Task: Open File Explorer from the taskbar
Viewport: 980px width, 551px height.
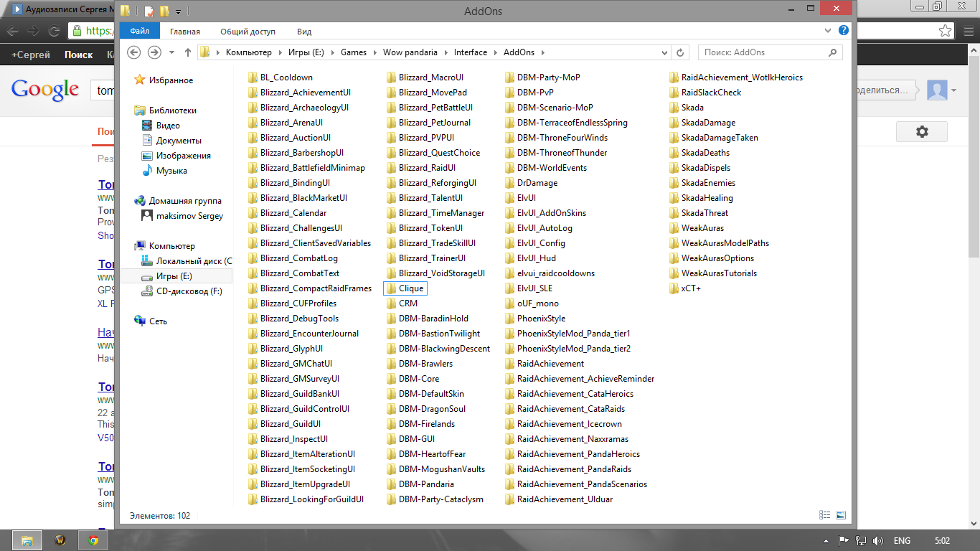Action: (27, 540)
